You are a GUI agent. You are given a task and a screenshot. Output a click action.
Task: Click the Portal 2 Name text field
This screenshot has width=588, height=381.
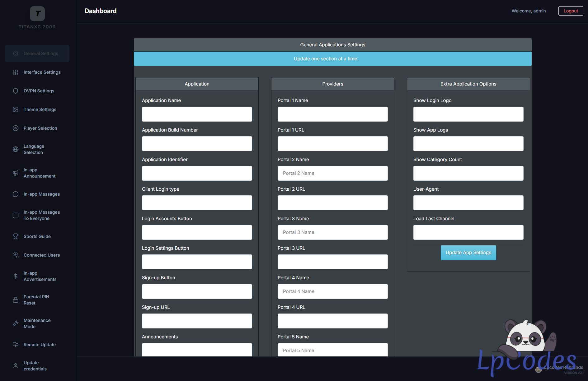(x=332, y=173)
